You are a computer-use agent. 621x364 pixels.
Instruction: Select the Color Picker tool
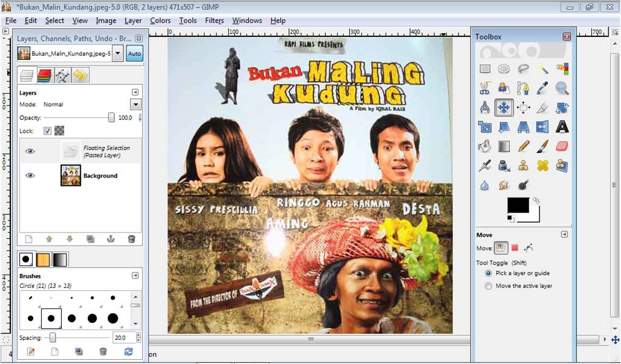(x=543, y=88)
